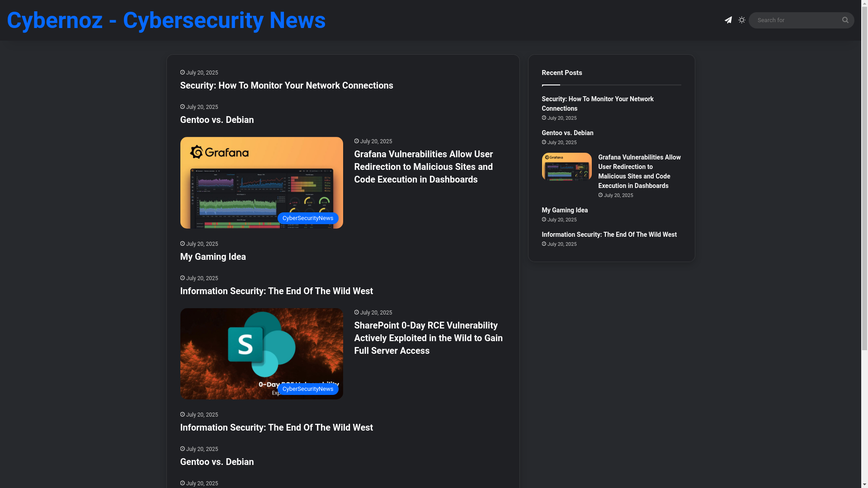Screen dimensions: 868x488
Task: Open sidebar recent post 'Gentoo vs. Debian'
Action: [567, 133]
